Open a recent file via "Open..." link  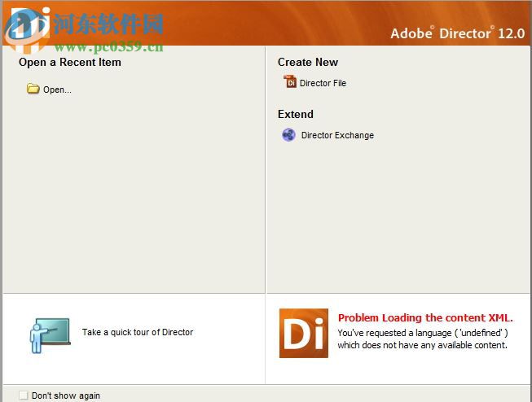point(57,90)
